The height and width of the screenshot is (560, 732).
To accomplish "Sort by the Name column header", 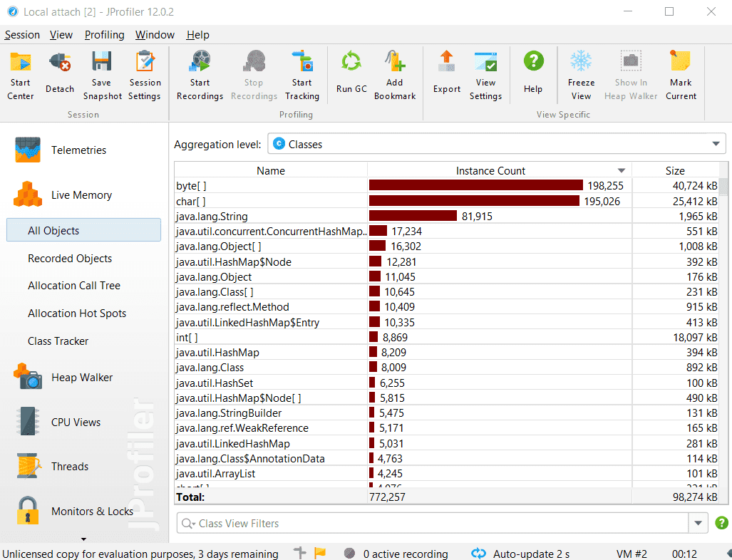I will pos(271,170).
